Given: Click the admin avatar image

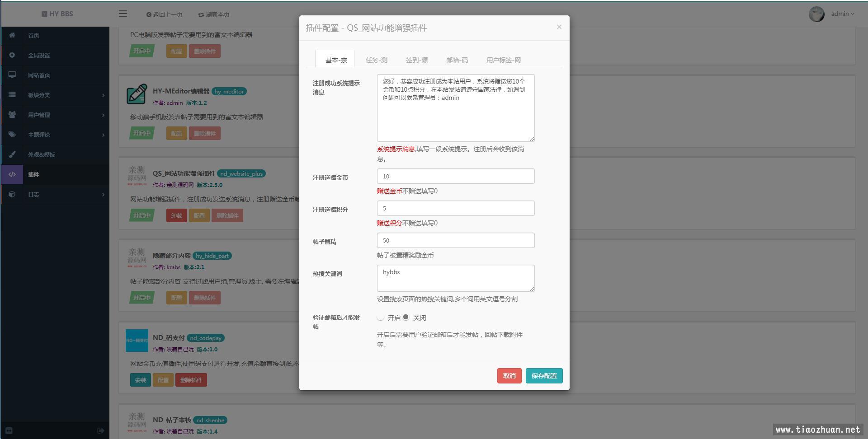Looking at the screenshot, I should 816,14.
